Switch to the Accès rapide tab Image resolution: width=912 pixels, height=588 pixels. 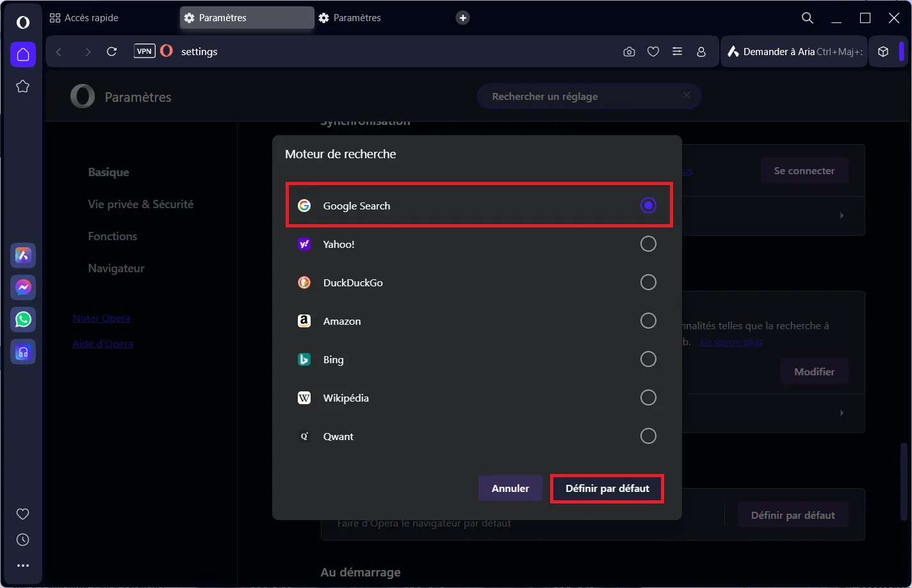tap(85, 18)
